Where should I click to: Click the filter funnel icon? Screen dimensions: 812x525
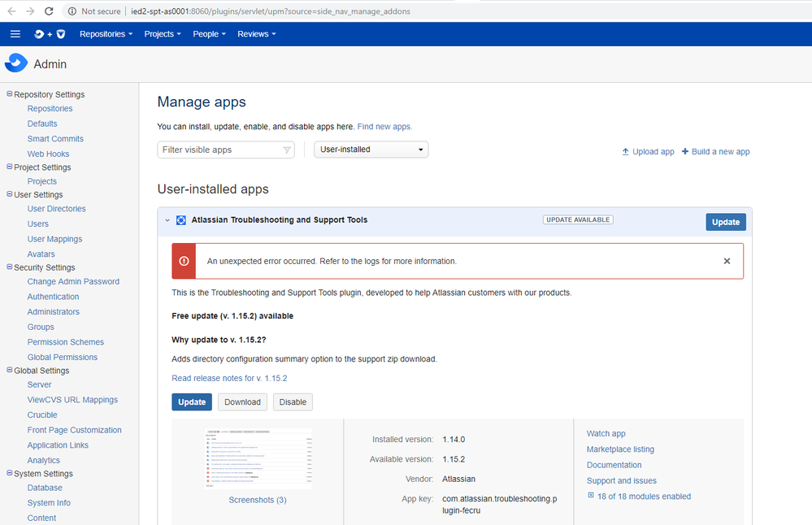(x=287, y=150)
